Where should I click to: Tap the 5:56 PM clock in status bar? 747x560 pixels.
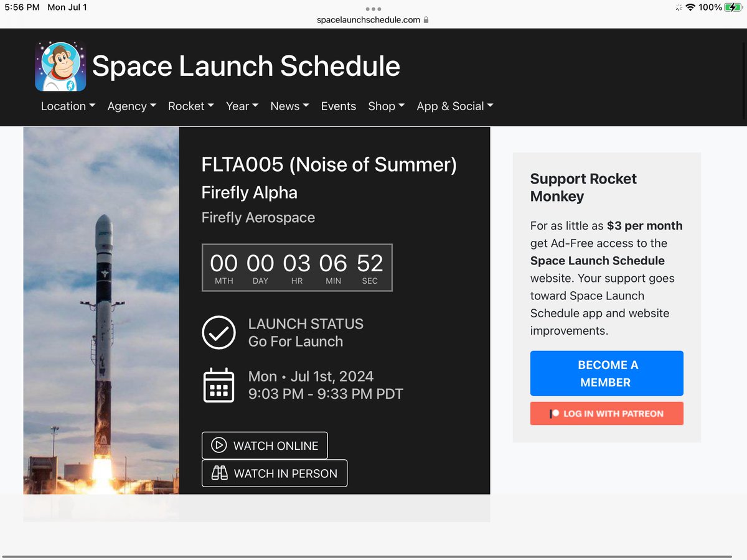point(22,7)
